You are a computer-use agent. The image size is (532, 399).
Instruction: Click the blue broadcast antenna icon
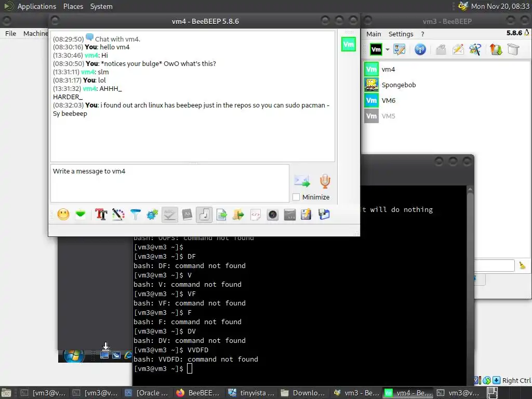click(420, 49)
